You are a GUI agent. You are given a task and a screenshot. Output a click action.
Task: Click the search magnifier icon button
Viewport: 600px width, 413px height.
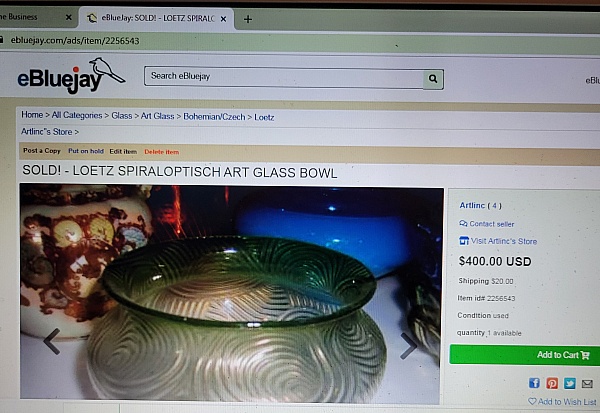tap(433, 79)
